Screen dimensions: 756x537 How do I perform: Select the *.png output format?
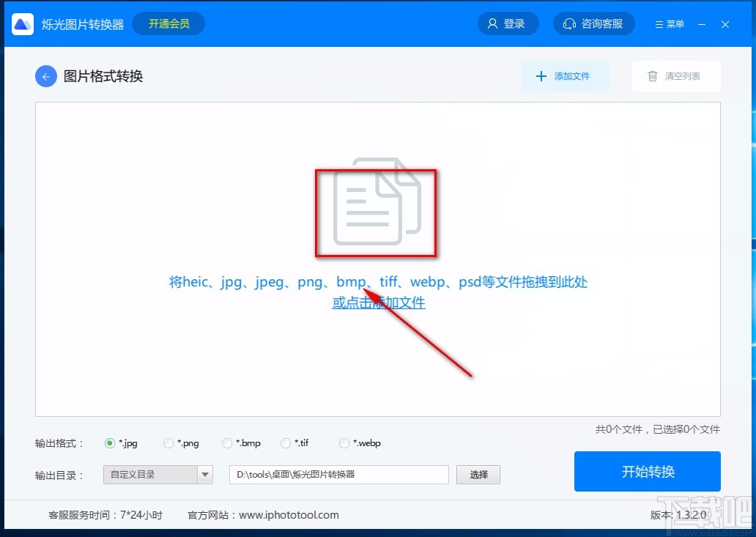pos(167,442)
